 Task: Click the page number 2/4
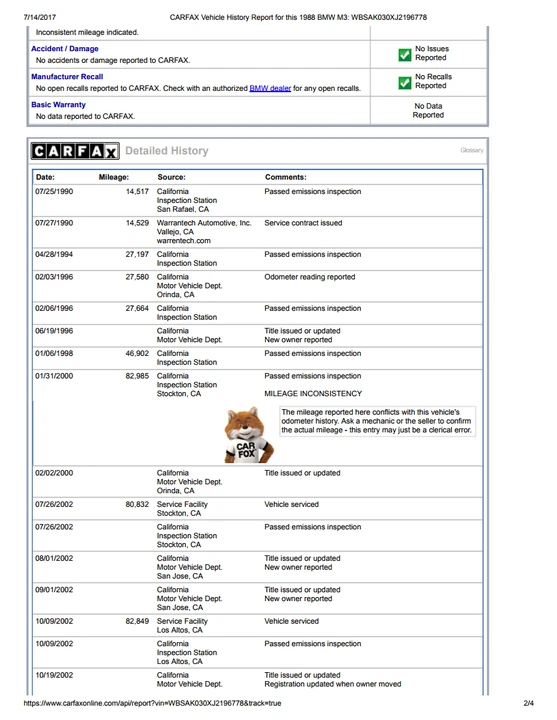529,703
